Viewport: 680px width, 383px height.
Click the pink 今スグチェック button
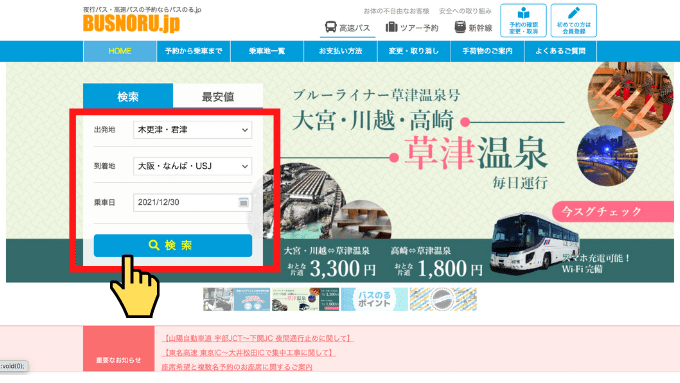pos(612,212)
